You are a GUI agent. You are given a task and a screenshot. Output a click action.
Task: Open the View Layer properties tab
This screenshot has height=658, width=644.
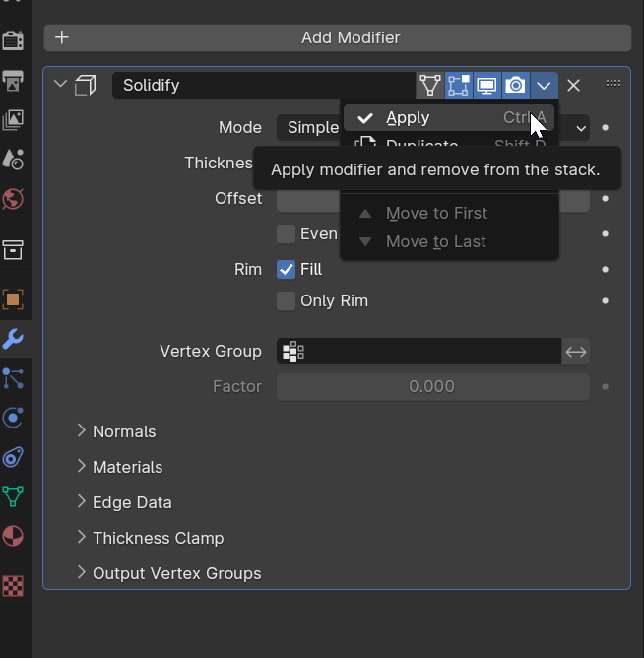click(13, 119)
